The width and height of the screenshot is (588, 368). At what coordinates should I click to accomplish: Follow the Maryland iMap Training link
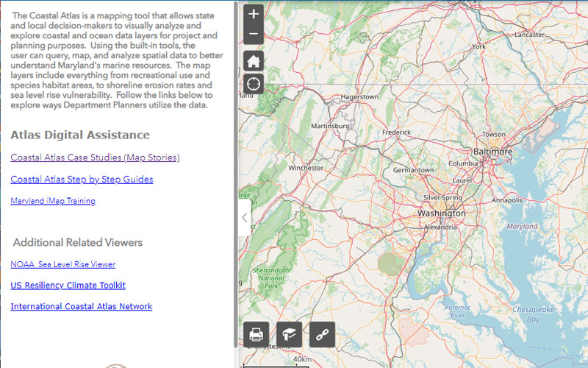52,201
